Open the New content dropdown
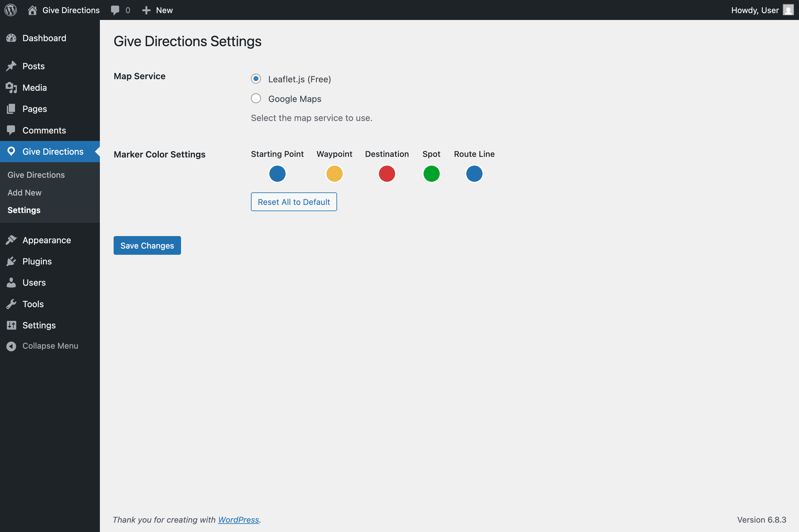 158,10
